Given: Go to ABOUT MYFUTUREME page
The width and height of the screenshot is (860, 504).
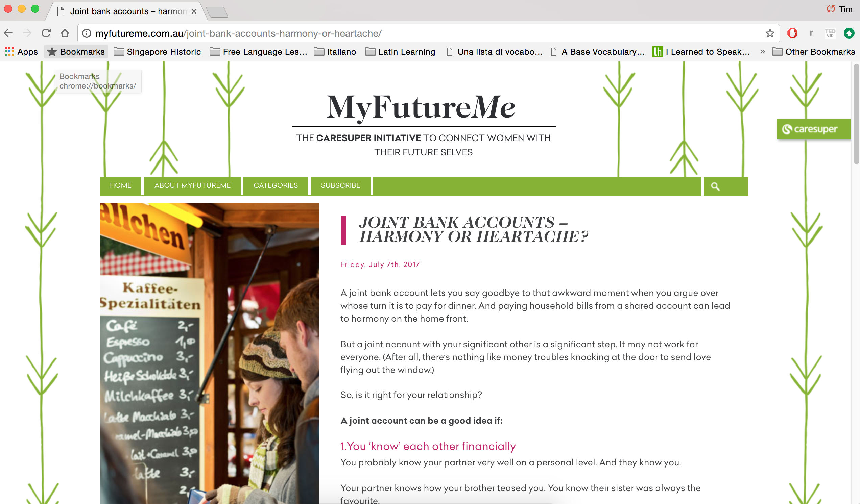Looking at the screenshot, I should (192, 185).
